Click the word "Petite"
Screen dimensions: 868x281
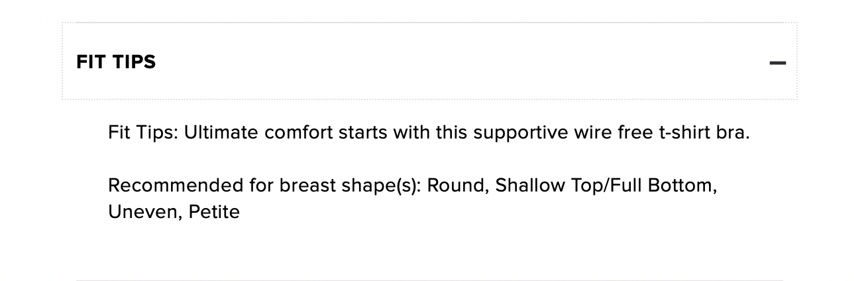[x=214, y=212]
